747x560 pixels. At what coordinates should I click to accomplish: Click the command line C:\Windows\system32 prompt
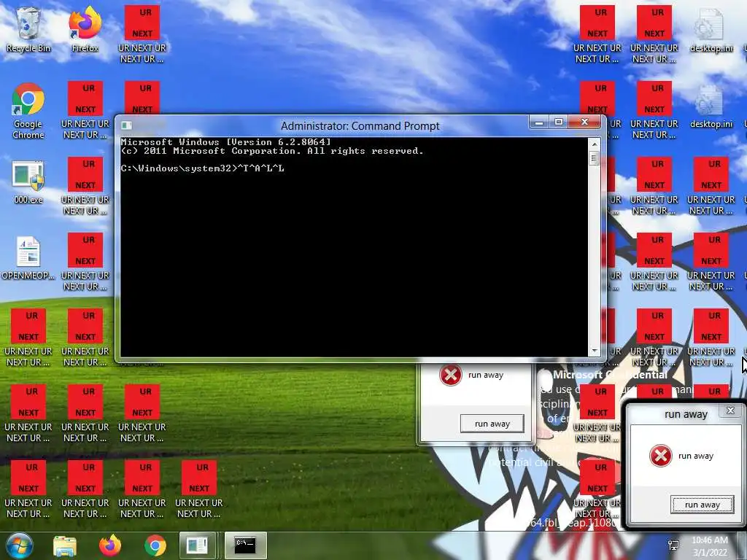pyautogui.click(x=203, y=168)
